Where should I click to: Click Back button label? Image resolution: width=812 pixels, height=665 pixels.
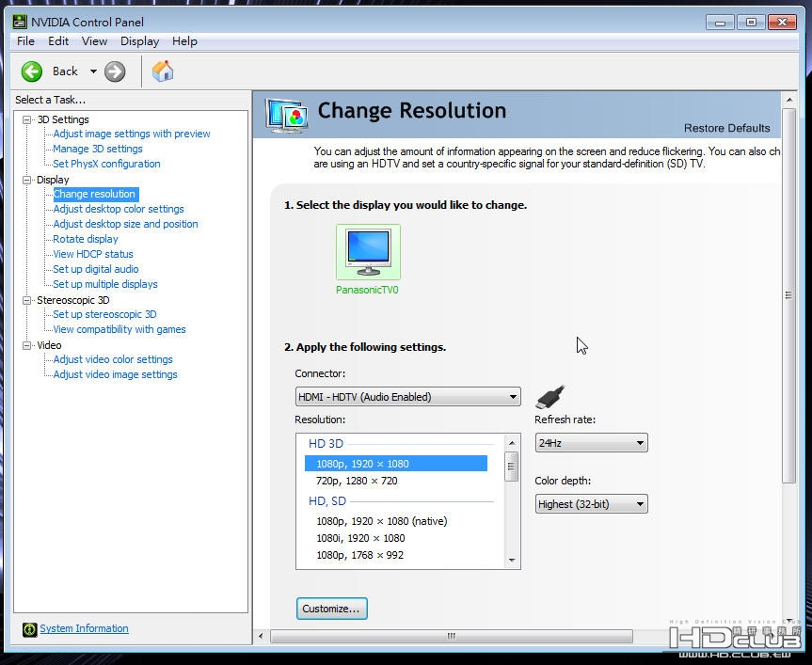(x=65, y=71)
